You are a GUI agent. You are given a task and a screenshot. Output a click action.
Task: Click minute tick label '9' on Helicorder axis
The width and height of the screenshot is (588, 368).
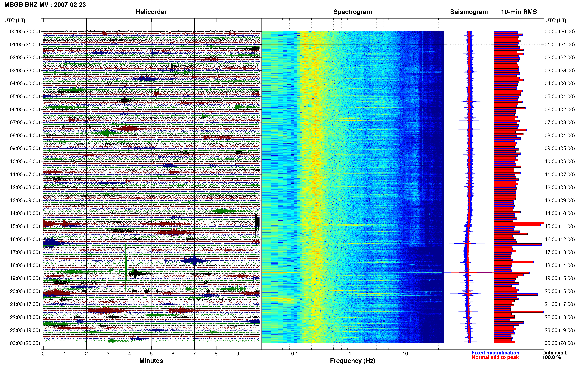click(238, 354)
